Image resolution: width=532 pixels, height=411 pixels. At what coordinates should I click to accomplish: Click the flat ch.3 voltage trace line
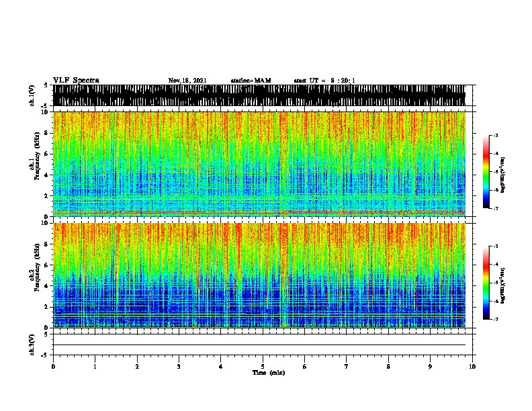[259, 345]
